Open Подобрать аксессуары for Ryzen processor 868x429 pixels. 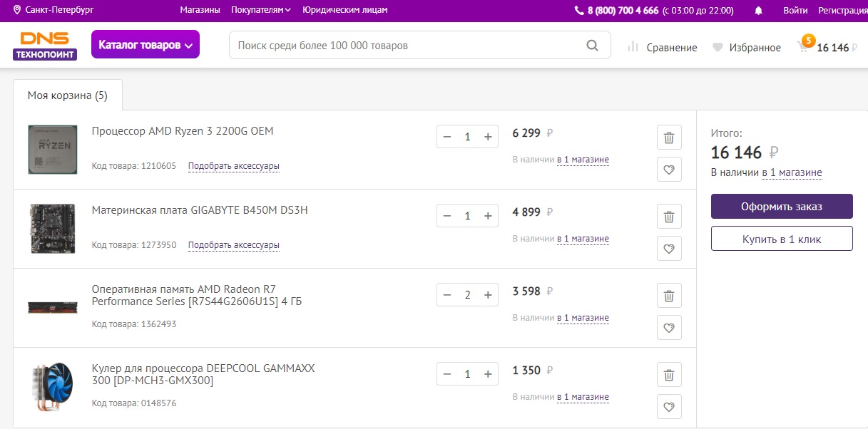click(234, 166)
